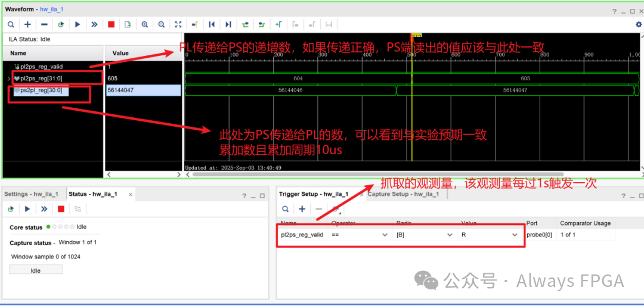Zoom fit the waveform view
The height and width of the screenshot is (306, 644).
coord(178,24)
